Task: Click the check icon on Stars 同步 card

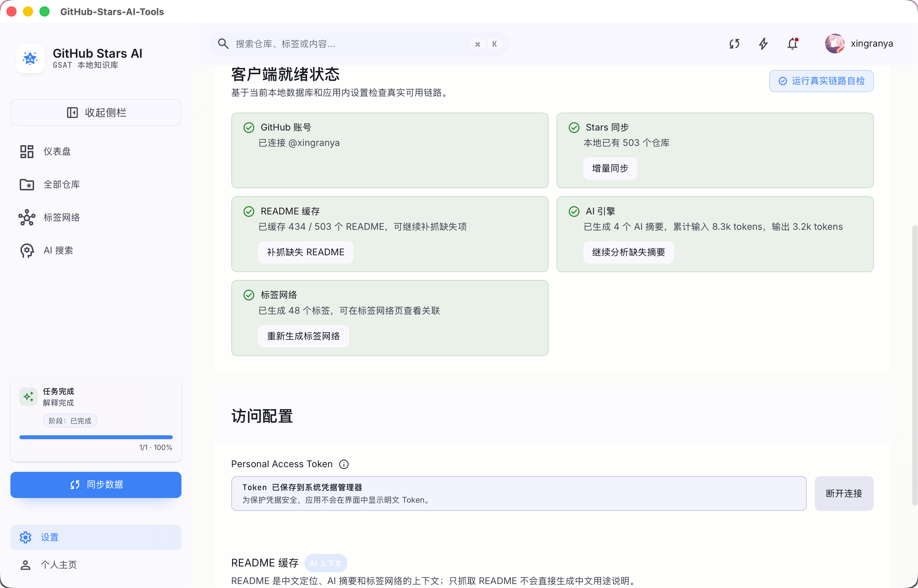Action: coord(574,128)
